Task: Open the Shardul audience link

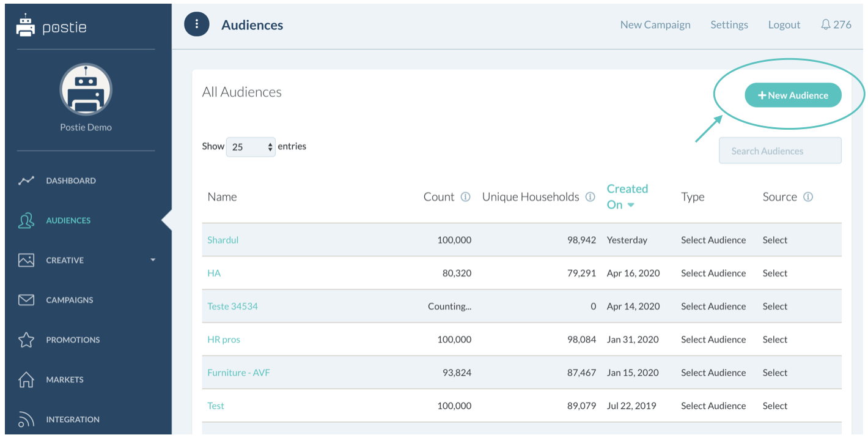Action: point(223,240)
